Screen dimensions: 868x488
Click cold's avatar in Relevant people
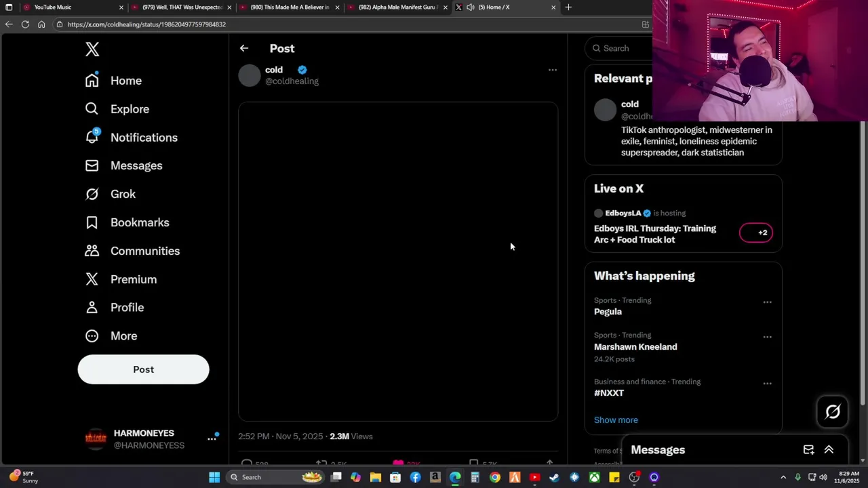coord(605,110)
